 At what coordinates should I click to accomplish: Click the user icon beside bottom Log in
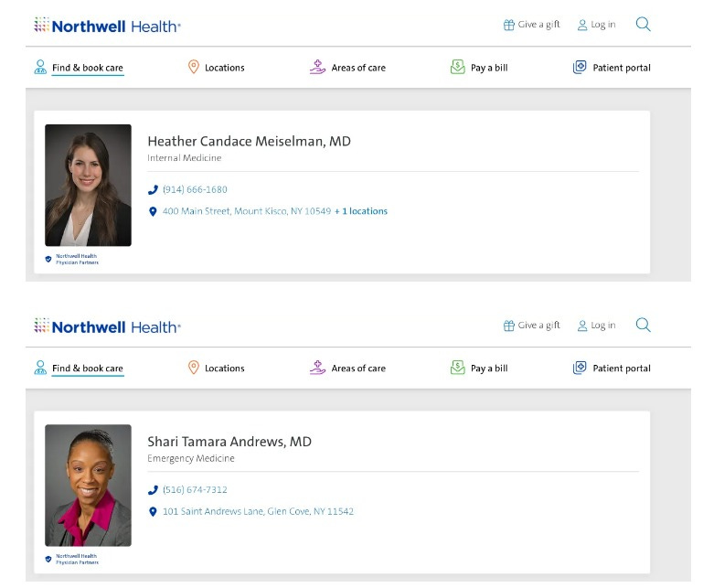pyautogui.click(x=582, y=326)
